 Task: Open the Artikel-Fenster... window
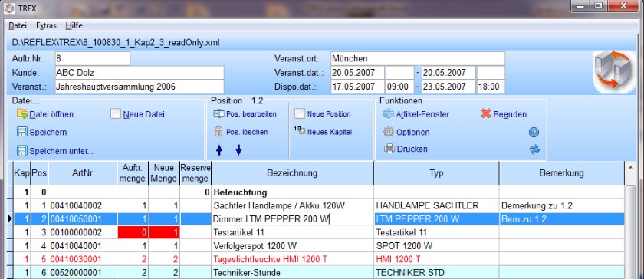(419, 114)
